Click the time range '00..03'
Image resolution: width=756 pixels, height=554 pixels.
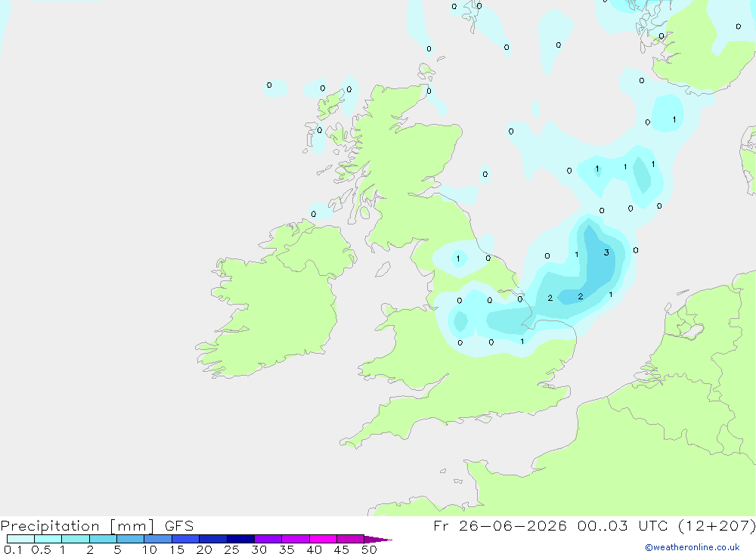pyautogui.click(x=603, y=525)
